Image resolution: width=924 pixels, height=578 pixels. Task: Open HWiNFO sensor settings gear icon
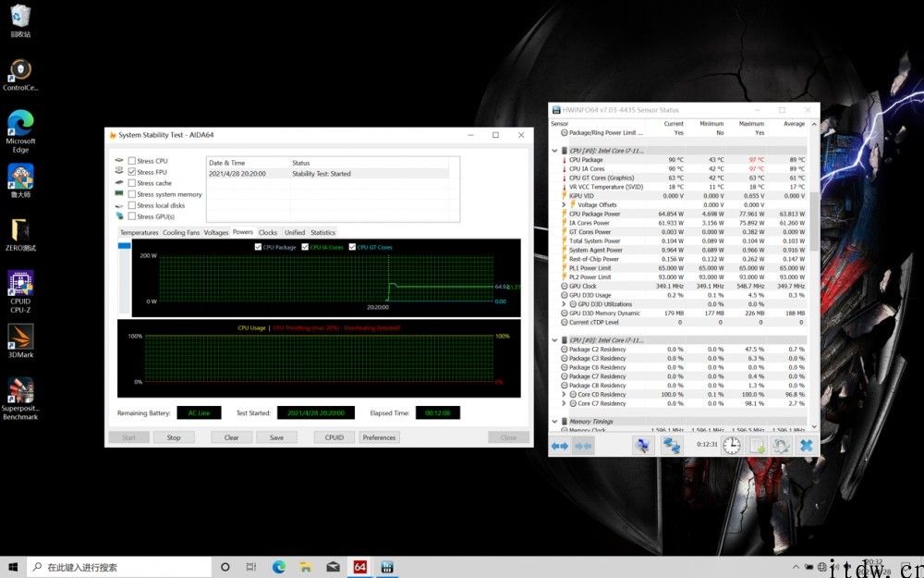(782, 446)
